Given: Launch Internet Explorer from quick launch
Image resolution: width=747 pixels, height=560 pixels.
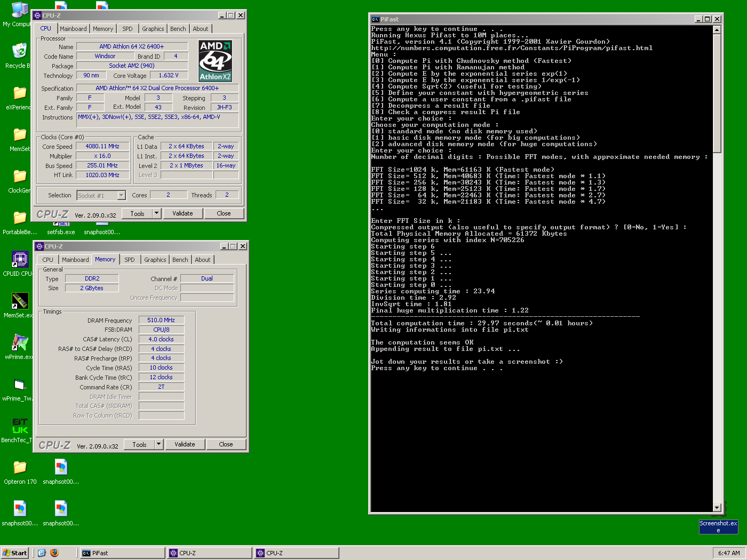Looking at the screenshot, I should [x=42, y=553].
